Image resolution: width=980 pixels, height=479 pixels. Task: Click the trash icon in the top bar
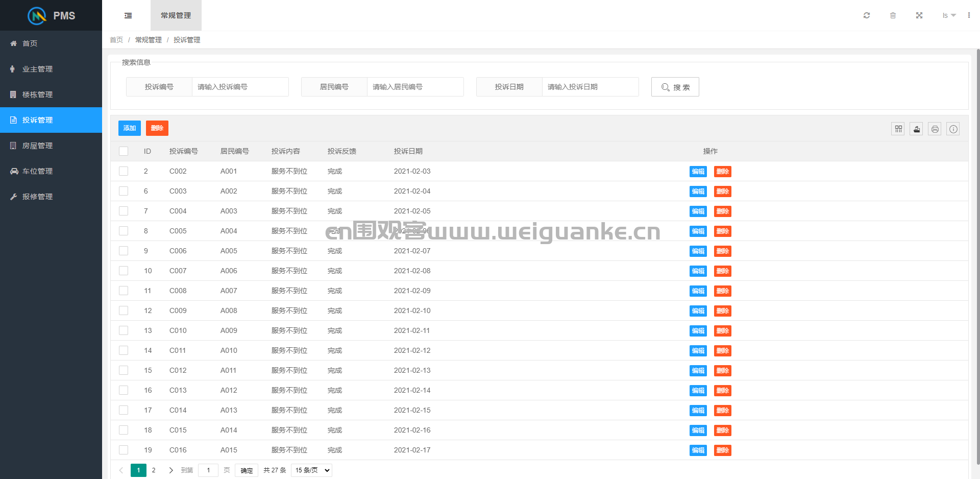tap(893, 15)
